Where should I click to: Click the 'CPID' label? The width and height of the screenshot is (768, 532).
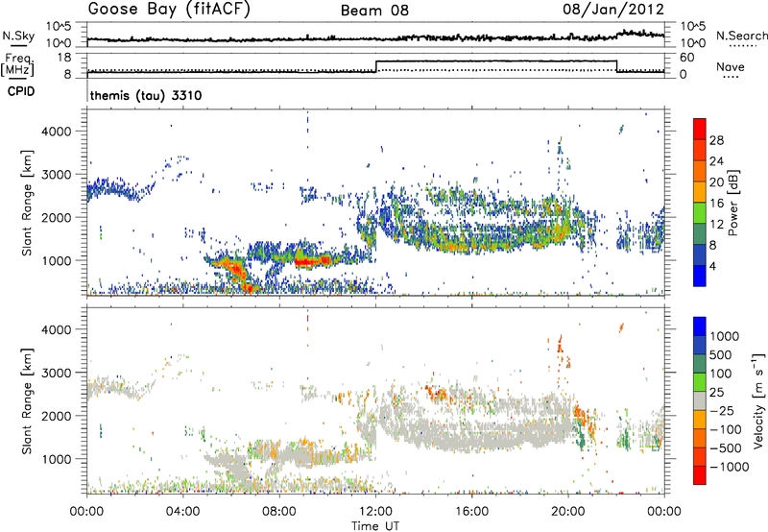pyautogui.click(x=21, y=91)
